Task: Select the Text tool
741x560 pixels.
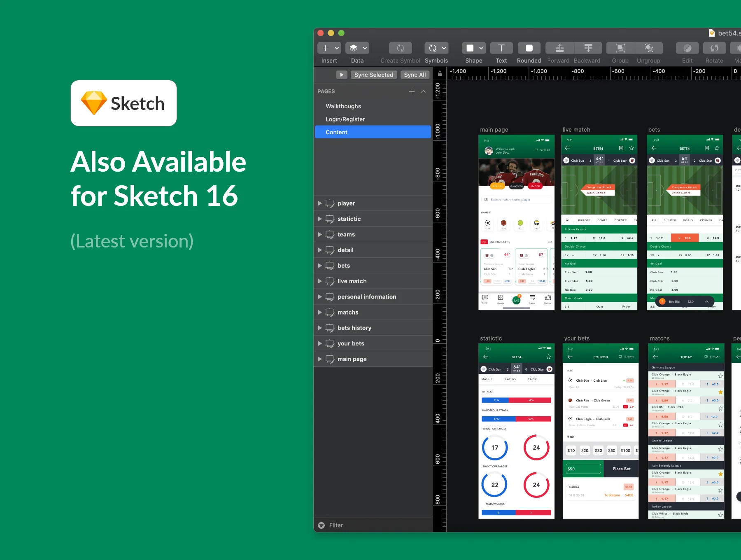Action: [x=501, y=48]
